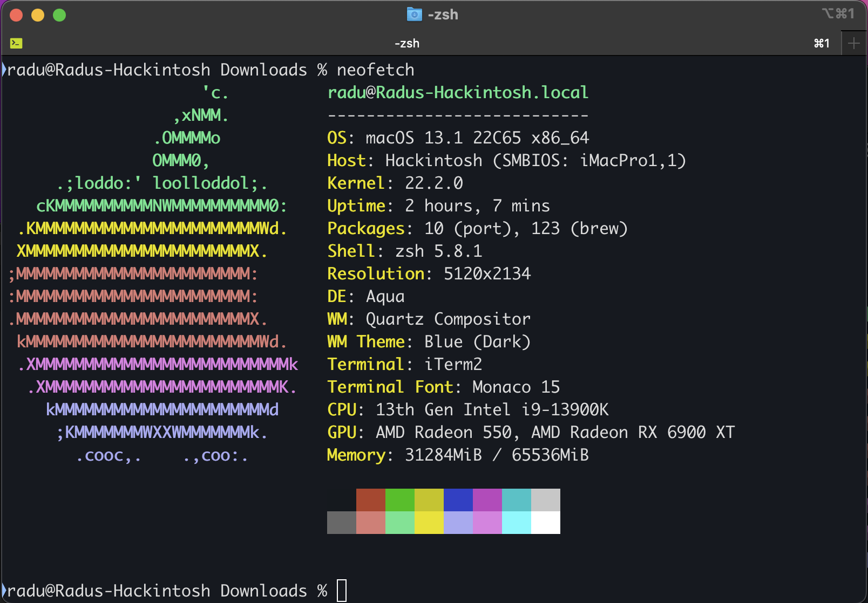Click the dark red color block

pos(371,500)
